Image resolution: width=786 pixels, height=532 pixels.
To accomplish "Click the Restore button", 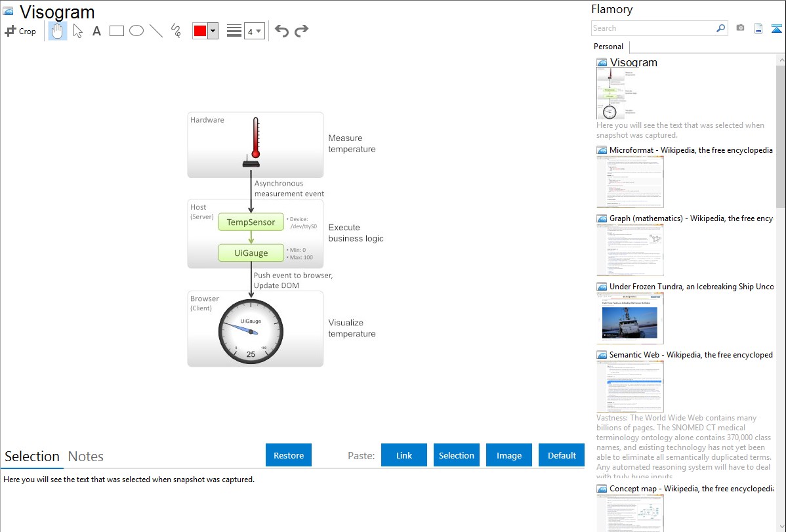I will click(x=289, y=455).
